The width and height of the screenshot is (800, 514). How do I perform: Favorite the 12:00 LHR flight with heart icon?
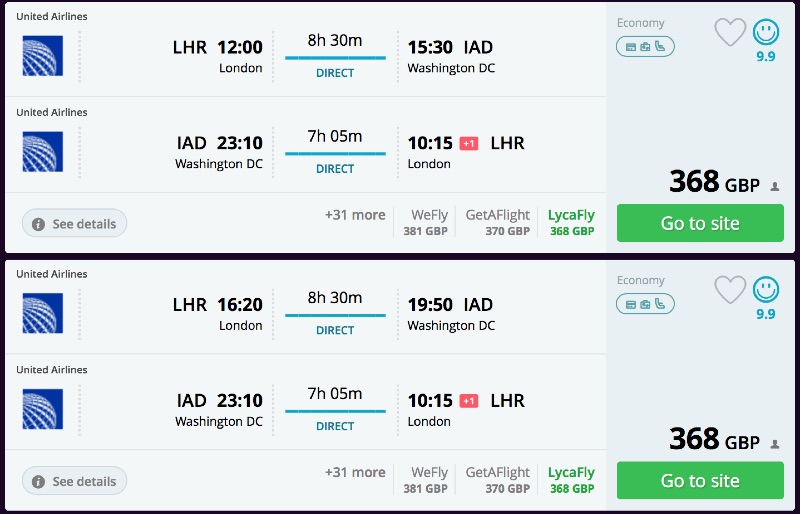coord(730,33)
